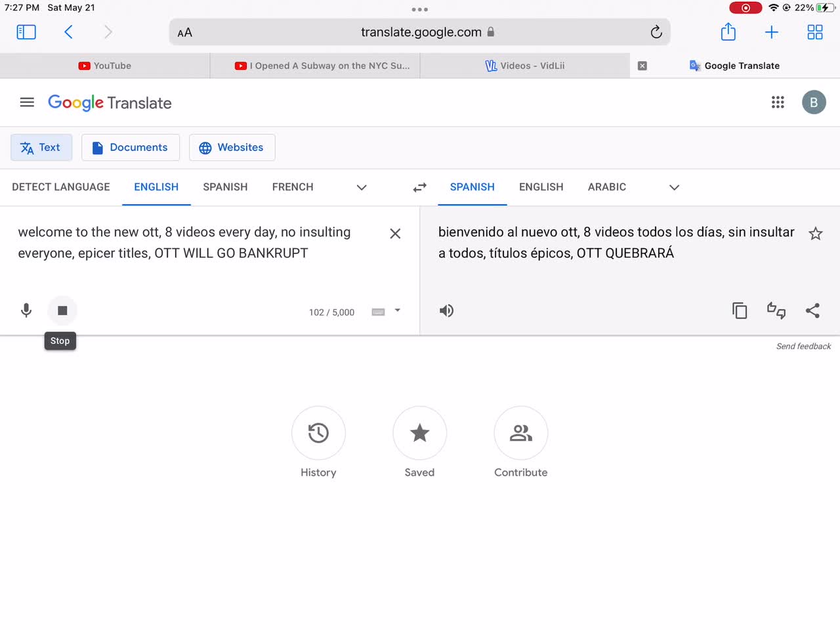The width and height of the screenshot is (840, 630).
Task: Open the on-screen keyboard input tool
Action: (378, 312)
